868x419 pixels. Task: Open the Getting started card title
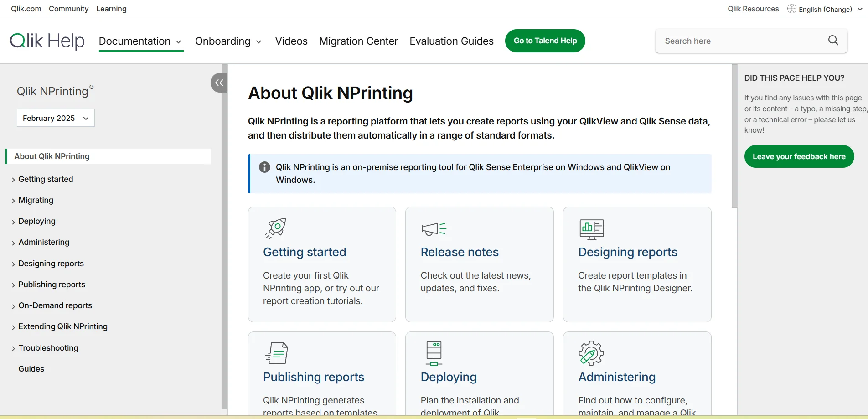[305, 252]
